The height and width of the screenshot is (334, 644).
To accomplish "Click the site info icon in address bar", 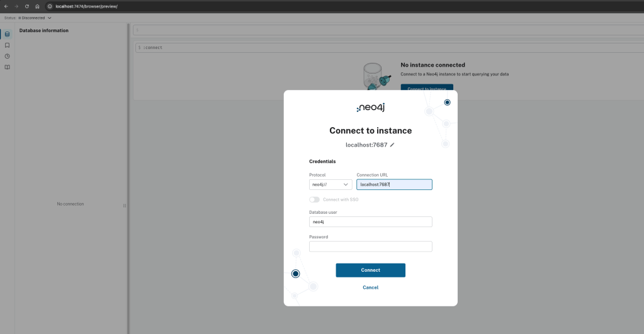I will (50, 6).
